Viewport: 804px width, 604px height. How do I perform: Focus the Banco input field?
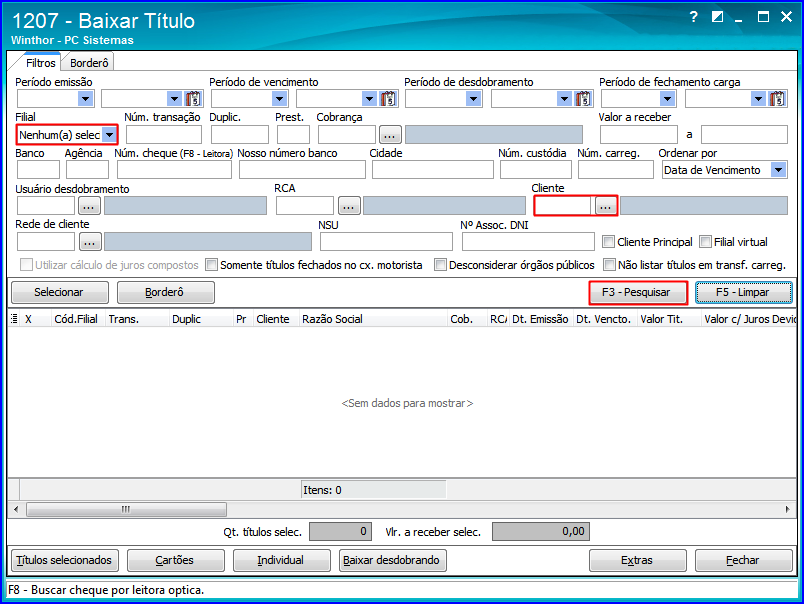point(38,170)
